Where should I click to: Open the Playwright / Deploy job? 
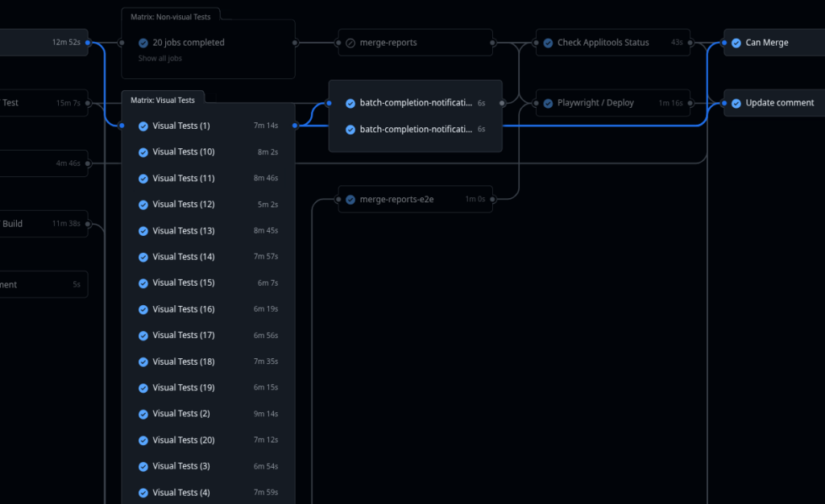[613, 103]
